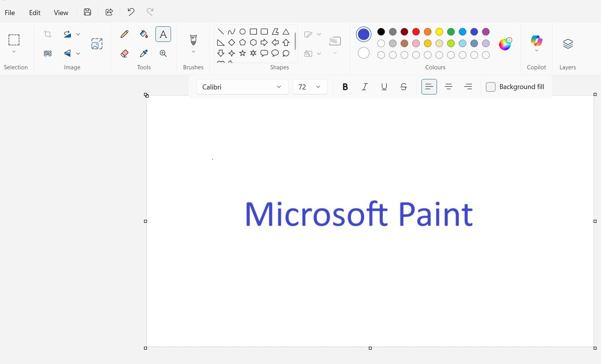Pick the purple colour swatch
This screenshot has width=601, height=364.
click(x=486, y=32)
